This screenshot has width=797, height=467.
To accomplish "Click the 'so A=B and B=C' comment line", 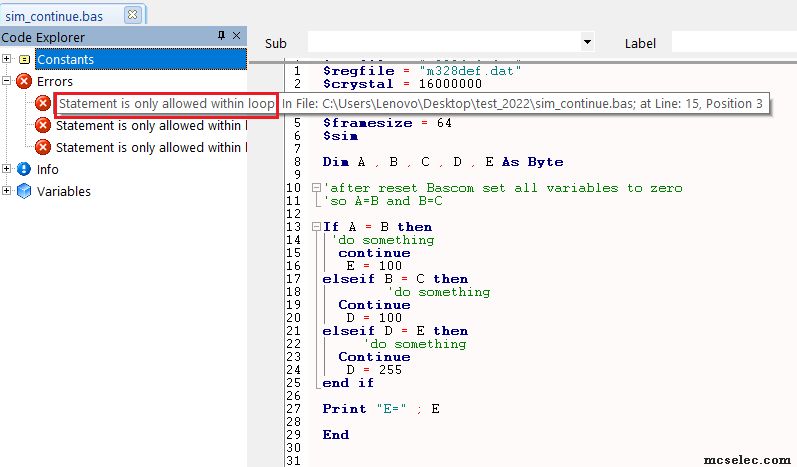I will [x=383, y=201].
